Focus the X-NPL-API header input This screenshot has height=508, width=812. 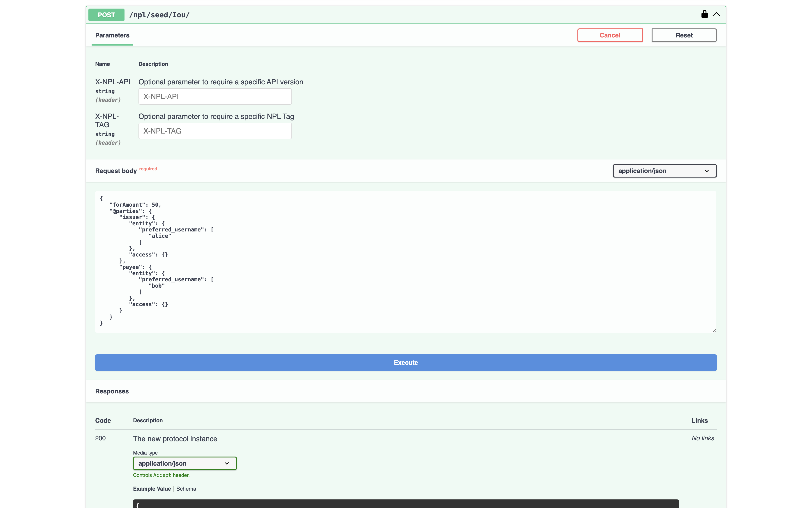tap(215, 96)
